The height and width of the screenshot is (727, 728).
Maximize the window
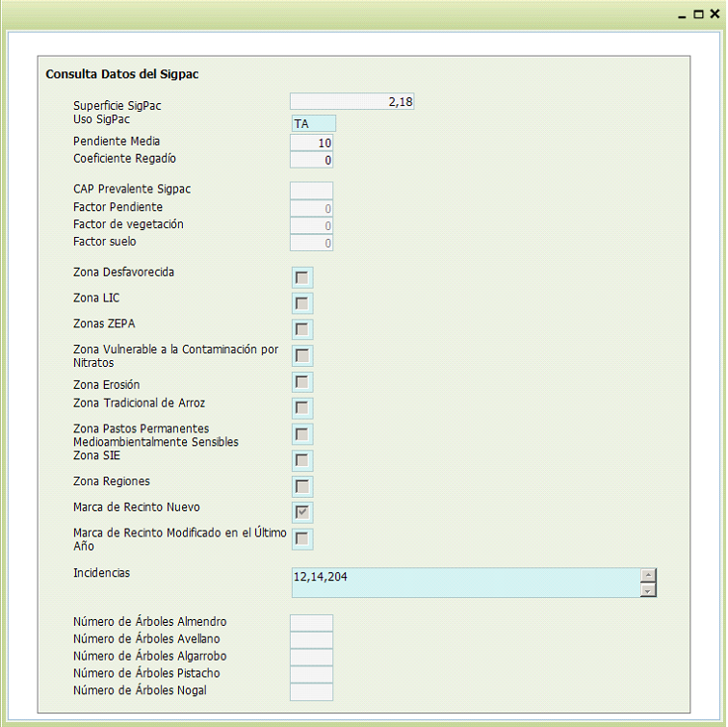point(698,14)
